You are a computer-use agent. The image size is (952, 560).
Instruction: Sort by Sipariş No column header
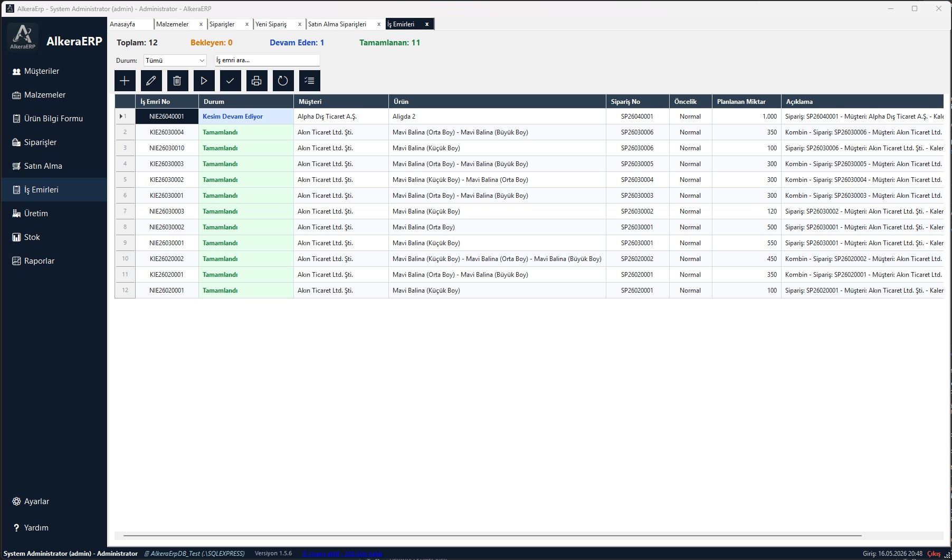[x=638, y=102]
